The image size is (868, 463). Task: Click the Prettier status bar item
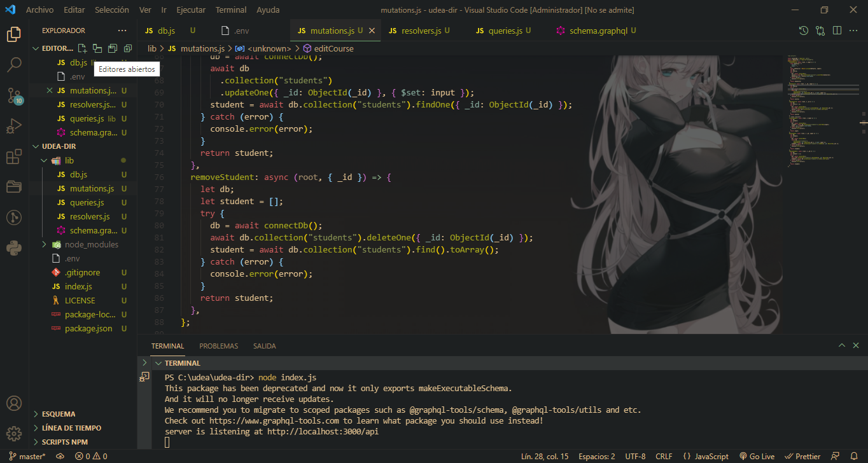[802, 456]
